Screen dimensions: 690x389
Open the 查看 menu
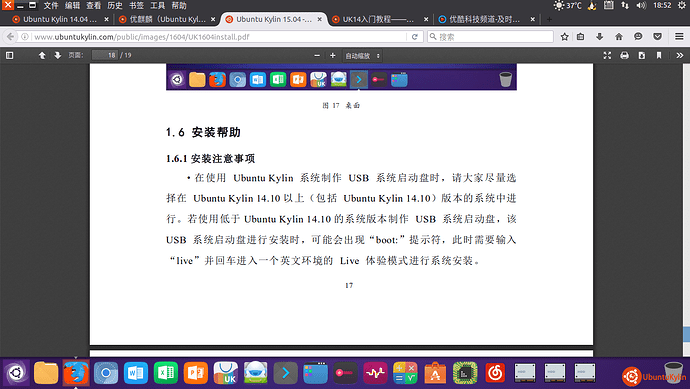pos(93,6)
